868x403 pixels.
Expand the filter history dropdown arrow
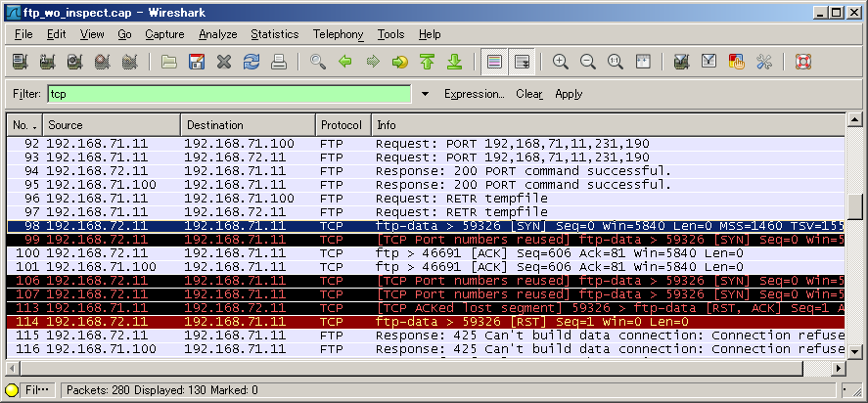425,94
